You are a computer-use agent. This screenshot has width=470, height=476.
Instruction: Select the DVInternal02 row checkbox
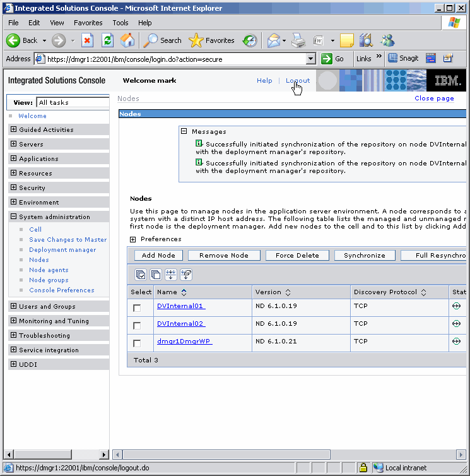[137, 326]
